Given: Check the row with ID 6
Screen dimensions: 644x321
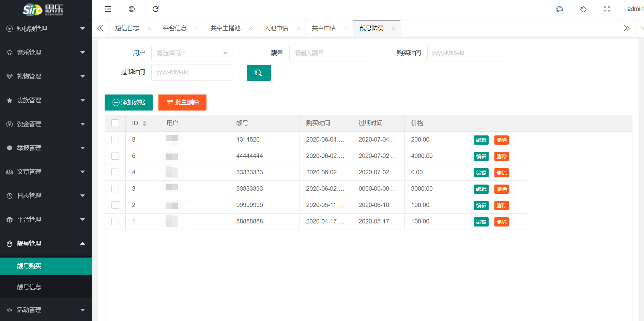Looking at the screenshot, I should coord(115,156).
